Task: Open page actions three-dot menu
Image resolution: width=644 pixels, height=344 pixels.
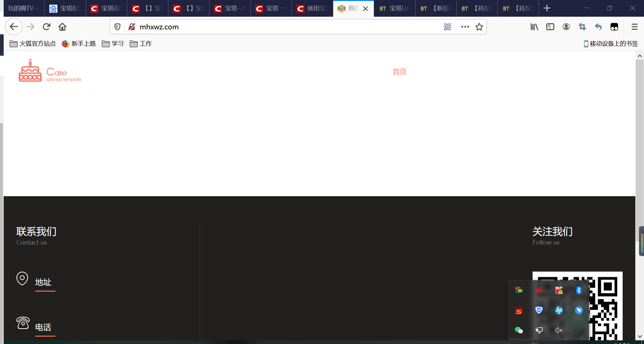Action: [x=465, y=27]
